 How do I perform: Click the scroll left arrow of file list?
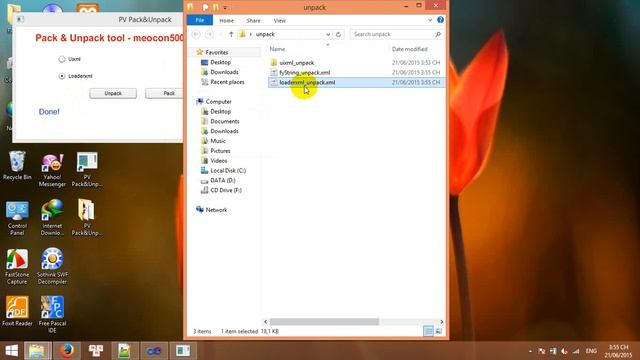266,322
